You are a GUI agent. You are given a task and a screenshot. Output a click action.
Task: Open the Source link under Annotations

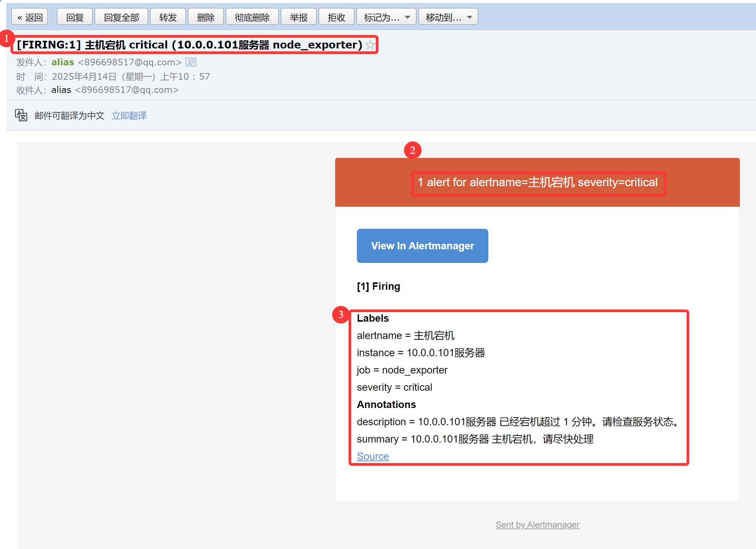point(373,456)
